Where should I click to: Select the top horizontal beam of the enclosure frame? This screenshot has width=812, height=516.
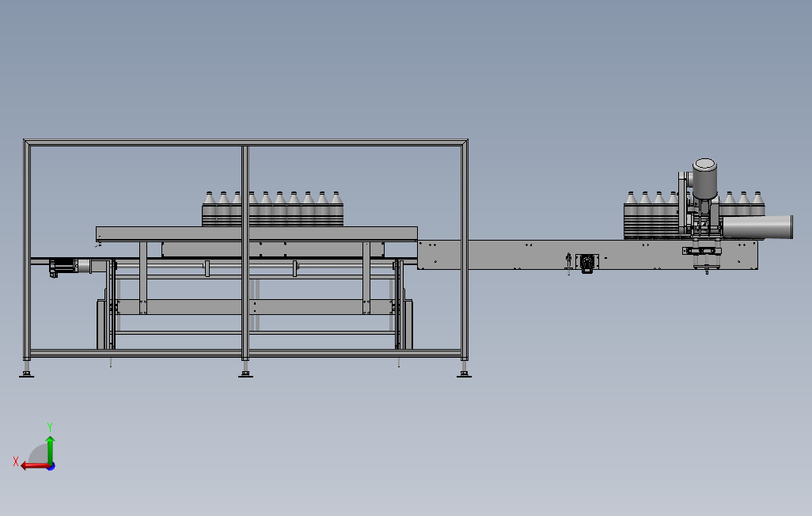[x=246, y=142]
